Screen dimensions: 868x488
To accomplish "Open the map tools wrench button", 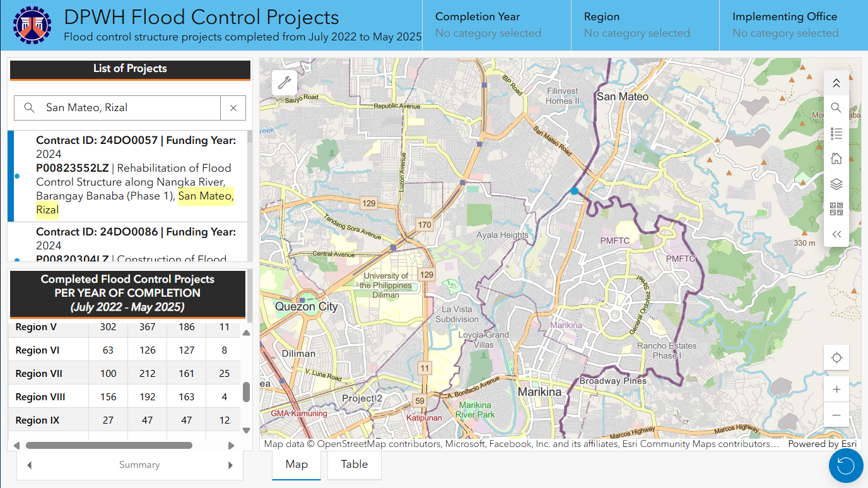I will tap(284, 82).
